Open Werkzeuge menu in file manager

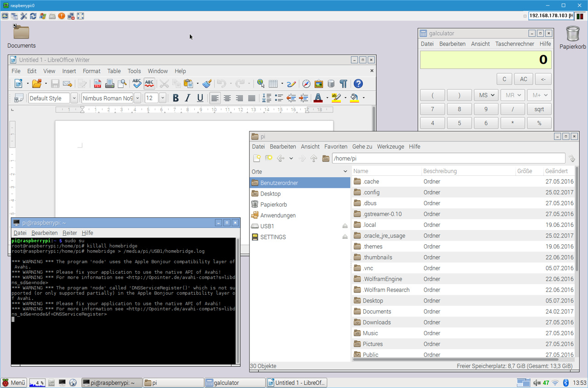[x=390, y=146]
